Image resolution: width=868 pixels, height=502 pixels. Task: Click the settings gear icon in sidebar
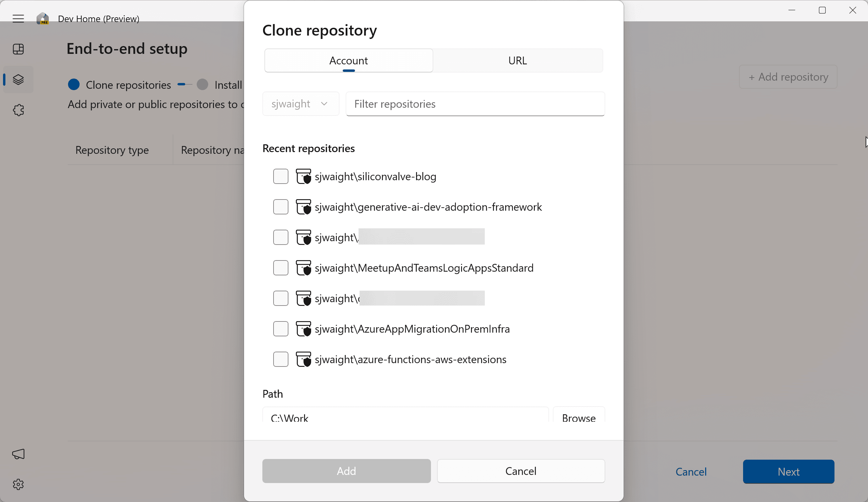[x=18, y=484]
